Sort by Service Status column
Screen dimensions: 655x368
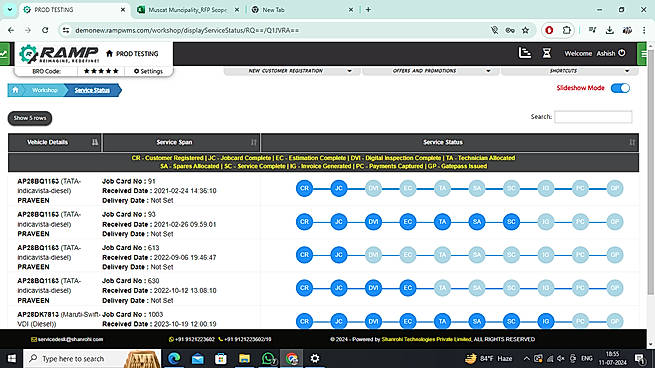(x=450, y=142)
